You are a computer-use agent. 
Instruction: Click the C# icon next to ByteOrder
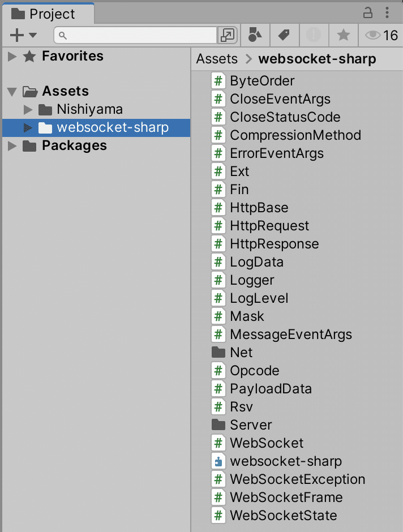[x=218, y=80]
